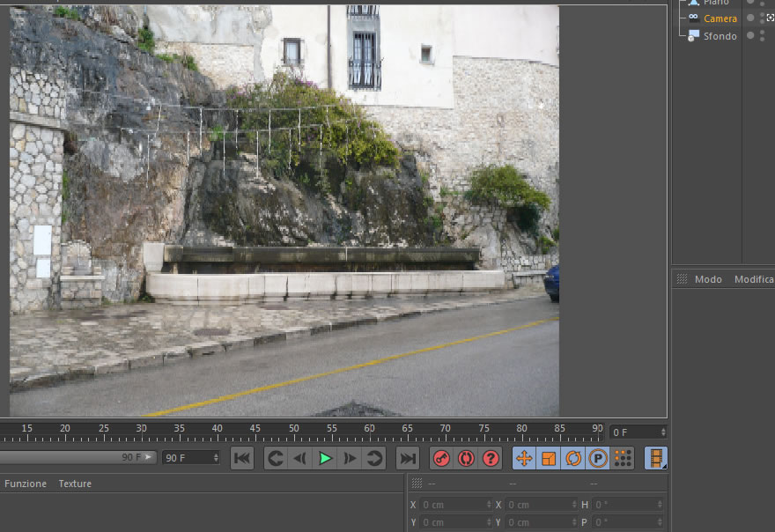
Task: Click the red Record Active Objects key icon
Action: (x=441, y=458)
